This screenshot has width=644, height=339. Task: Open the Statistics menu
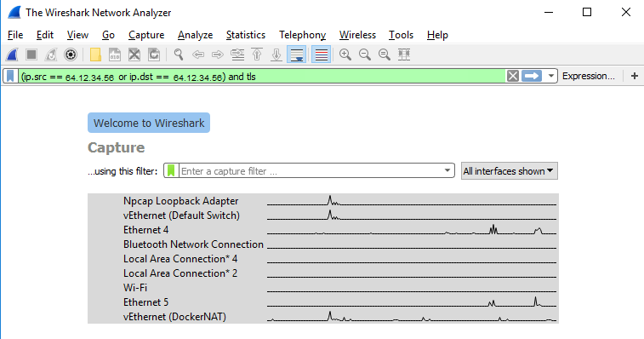[246, 35]
